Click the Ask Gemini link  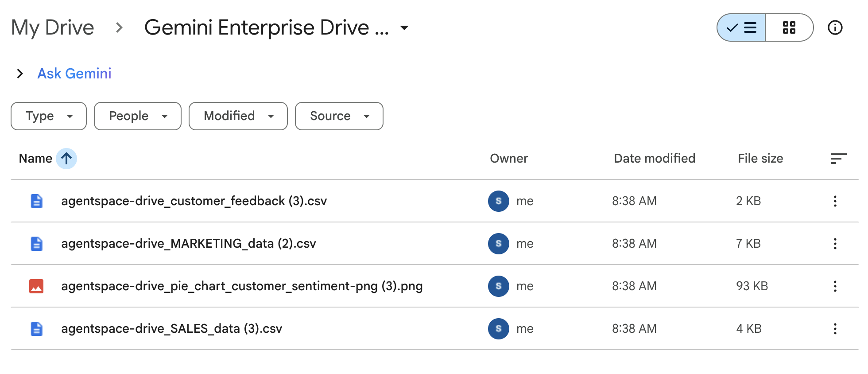pos(74,74)
